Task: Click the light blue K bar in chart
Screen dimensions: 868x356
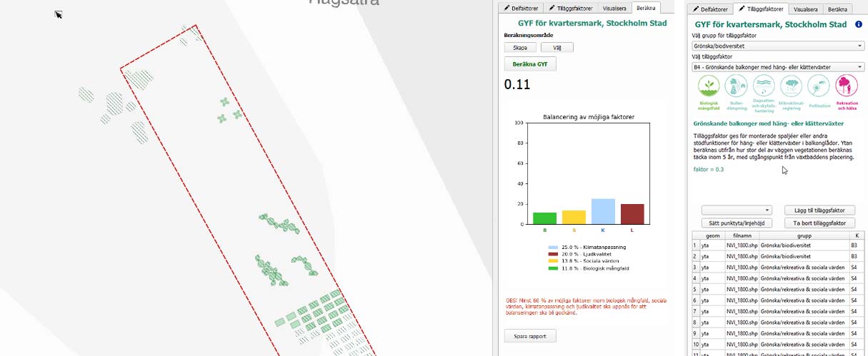Action: 603,211
